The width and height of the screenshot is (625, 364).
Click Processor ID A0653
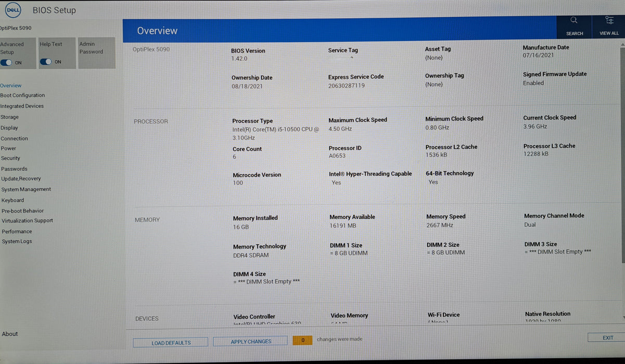337,156
